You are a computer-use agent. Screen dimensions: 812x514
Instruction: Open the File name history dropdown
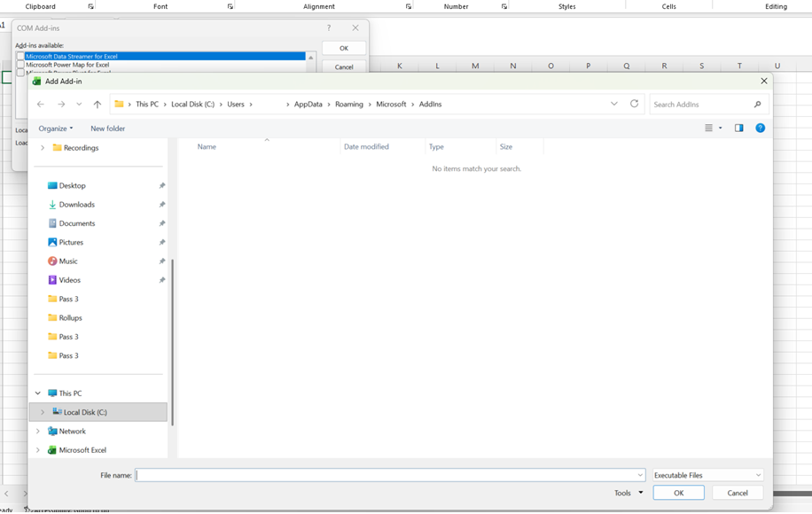[x=640, y=475]
